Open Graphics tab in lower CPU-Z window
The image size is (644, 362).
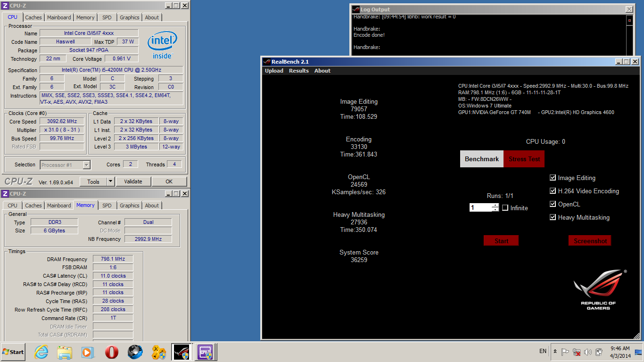coord(130,206)
